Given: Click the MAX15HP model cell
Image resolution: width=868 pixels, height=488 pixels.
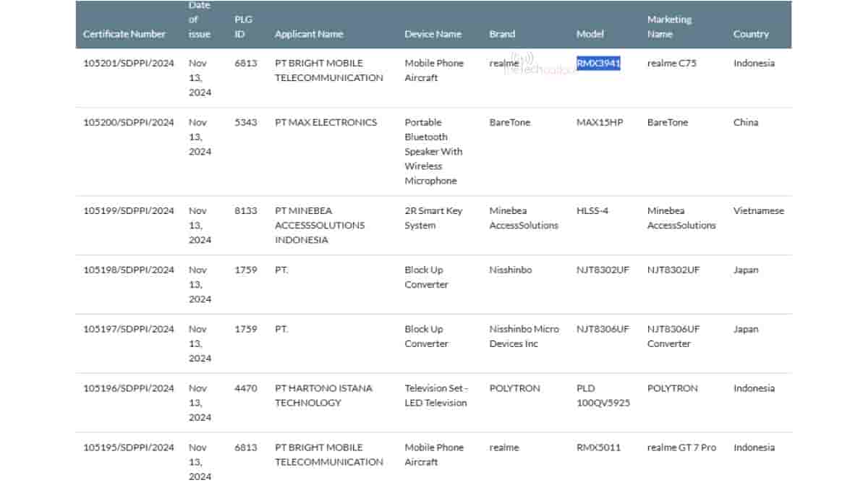Looking at the screenshot, I should coord(599,122).
